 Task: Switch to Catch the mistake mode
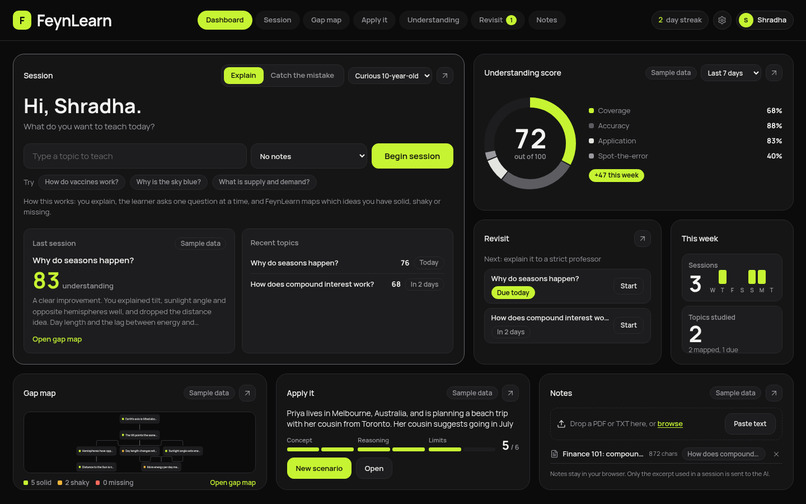point(302,76)
